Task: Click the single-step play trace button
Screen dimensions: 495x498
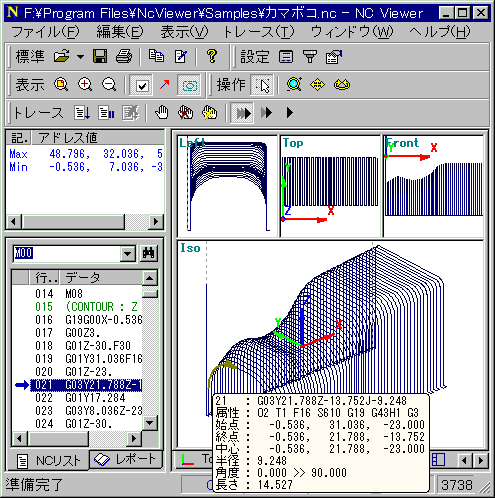Action: point(290,113)
